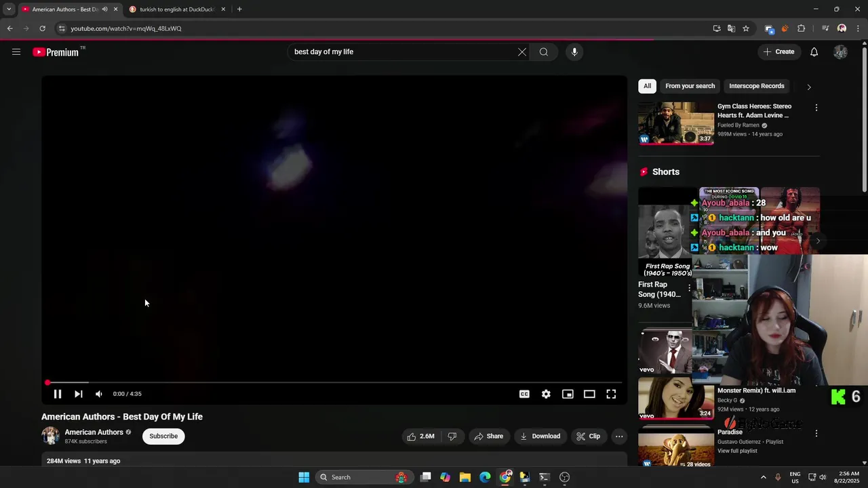Dislike the video with the thumbs-down button
This screenshot has height=488, width=868.
pyautogui.click(x=452, y=436)
